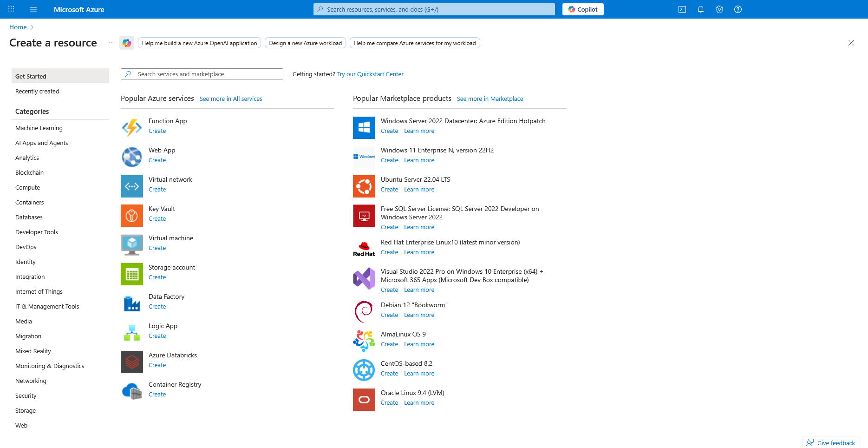Open the Networking category

pos(31,381)
